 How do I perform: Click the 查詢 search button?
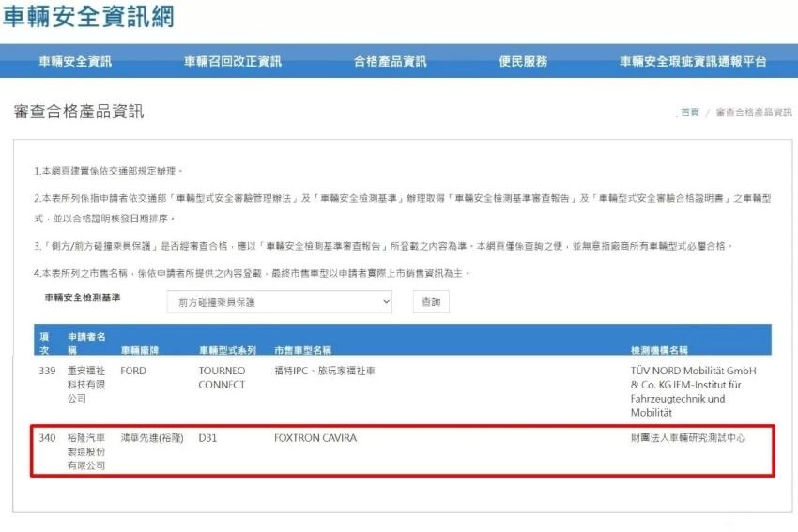pos(431,302)
